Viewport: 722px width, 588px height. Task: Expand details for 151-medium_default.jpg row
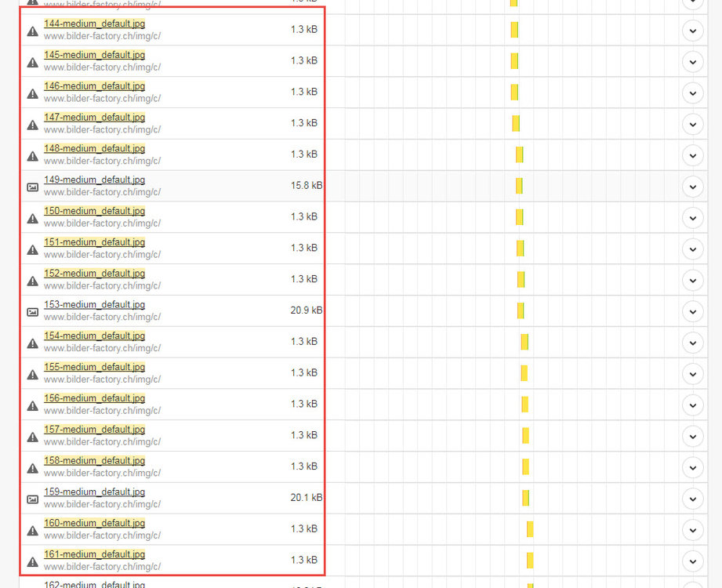(692, 249)
